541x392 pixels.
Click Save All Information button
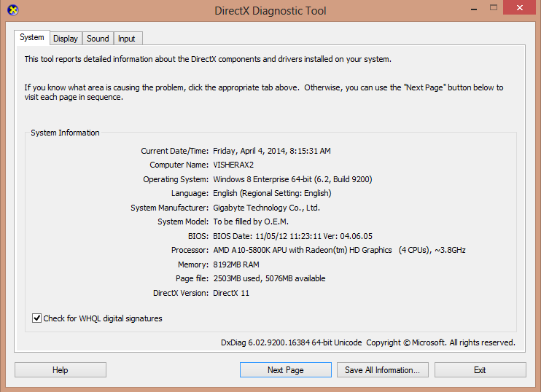(383, 370)
